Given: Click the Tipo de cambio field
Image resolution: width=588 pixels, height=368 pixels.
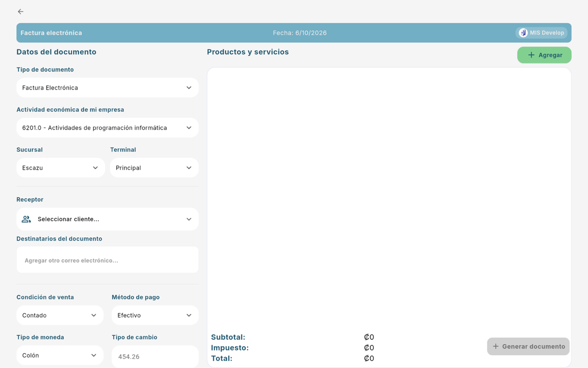Looking at the screenshot, I should coord(155,356).
